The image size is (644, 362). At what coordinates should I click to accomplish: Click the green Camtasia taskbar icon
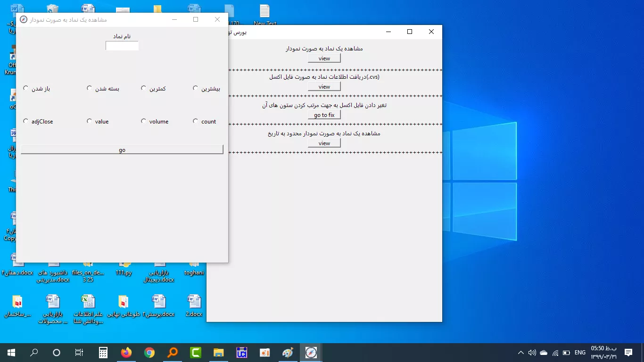(196, 353)
